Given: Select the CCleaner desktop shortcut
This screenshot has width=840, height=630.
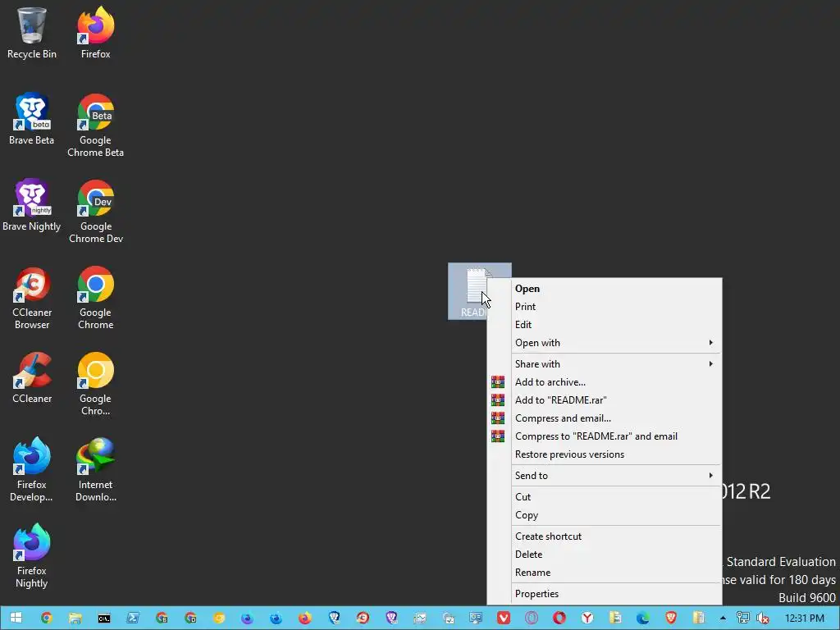Looking at the screenshot, I should 32,377.
